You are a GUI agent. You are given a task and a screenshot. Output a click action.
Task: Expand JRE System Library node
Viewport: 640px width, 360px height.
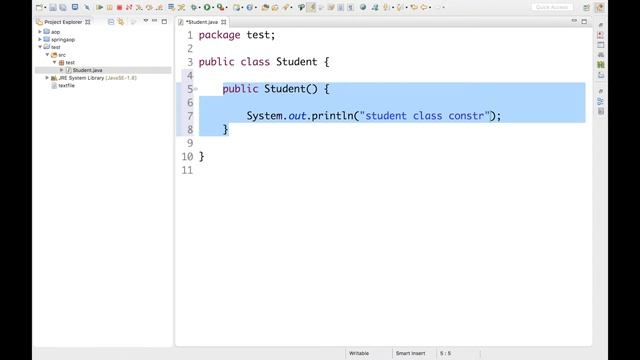47,78
